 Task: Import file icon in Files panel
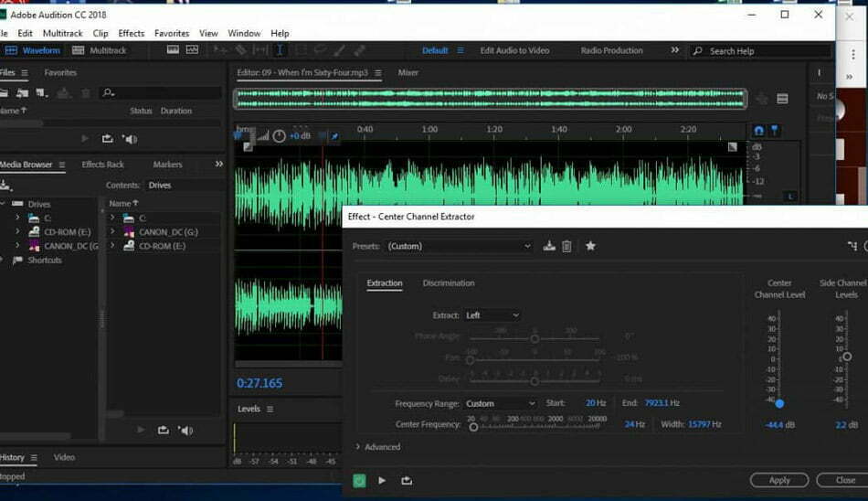click(22, 92)
